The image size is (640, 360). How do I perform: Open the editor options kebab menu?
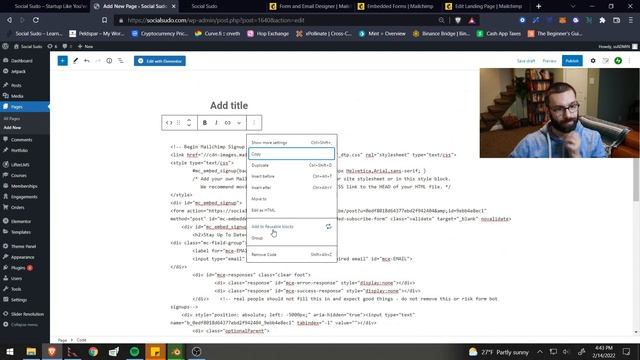(629, 61)
